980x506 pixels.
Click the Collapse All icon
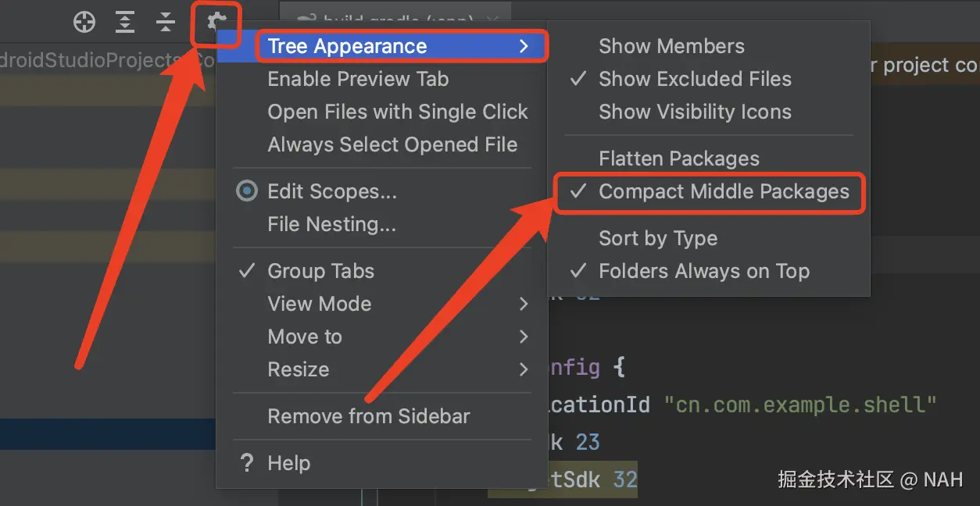point(165,22)
